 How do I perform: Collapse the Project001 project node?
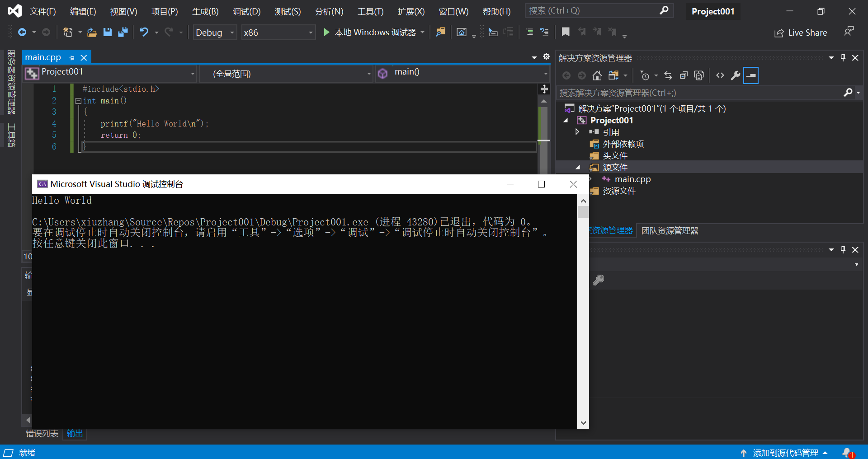[x=566, y=120]
